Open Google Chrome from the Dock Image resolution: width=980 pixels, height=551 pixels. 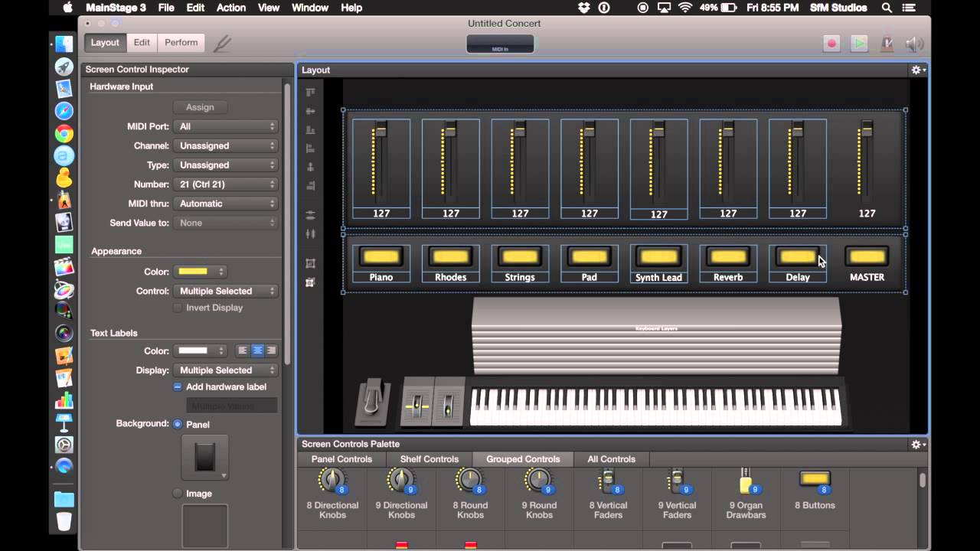tap(64, 134)
